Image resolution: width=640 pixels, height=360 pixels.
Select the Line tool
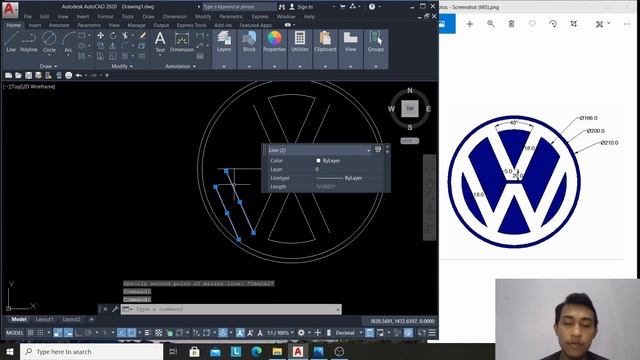click(11, 42)
